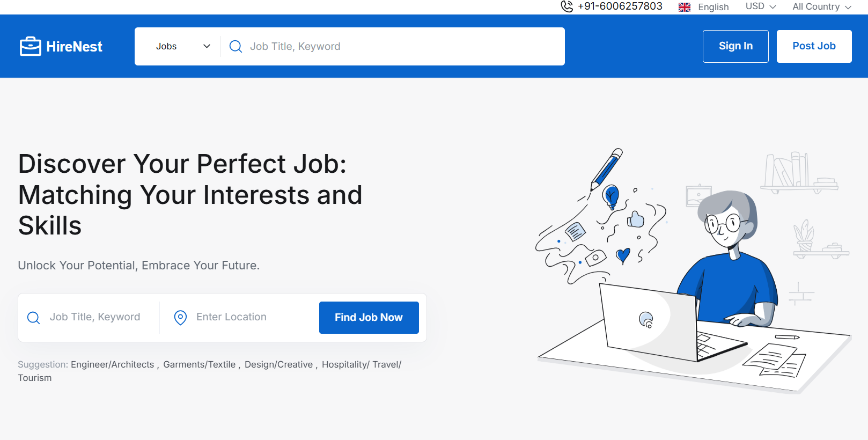The image size is (868, 440).
Task: Click the search magnifier beside Job Title field
Action: coord(33,317)
